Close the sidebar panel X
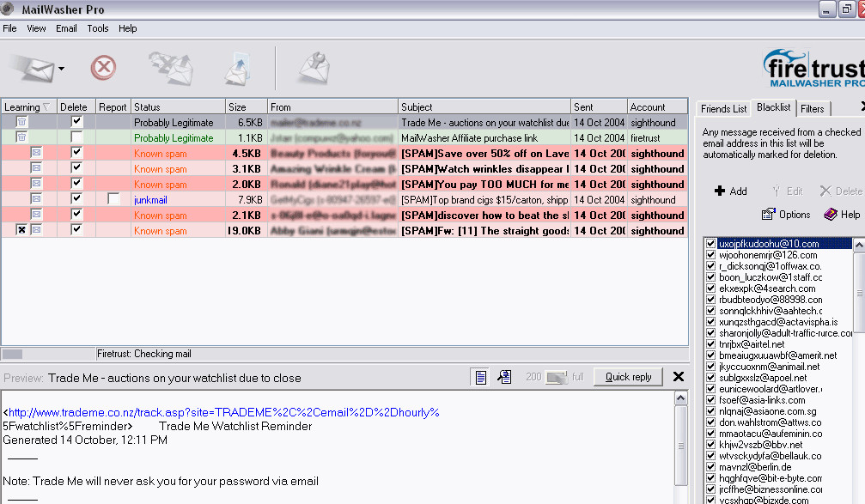The image size is (865, 504). (862, 106)
